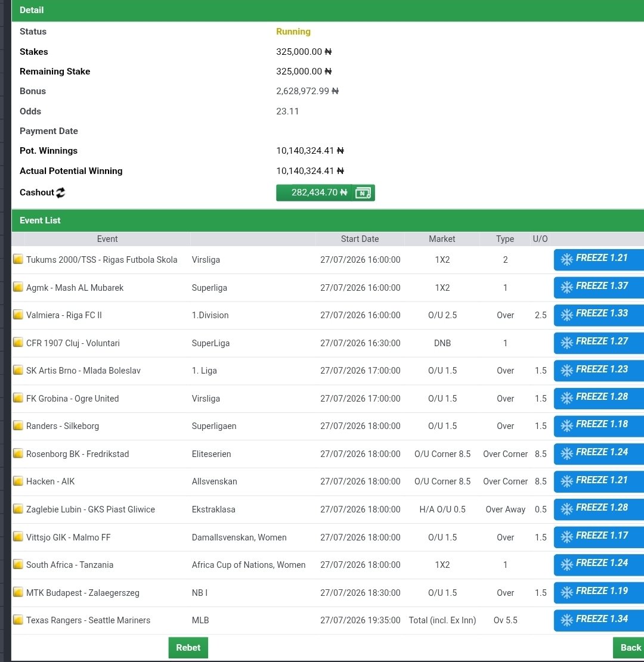Click the Bonus value 2,628,972.99

(x=307, y=91)
